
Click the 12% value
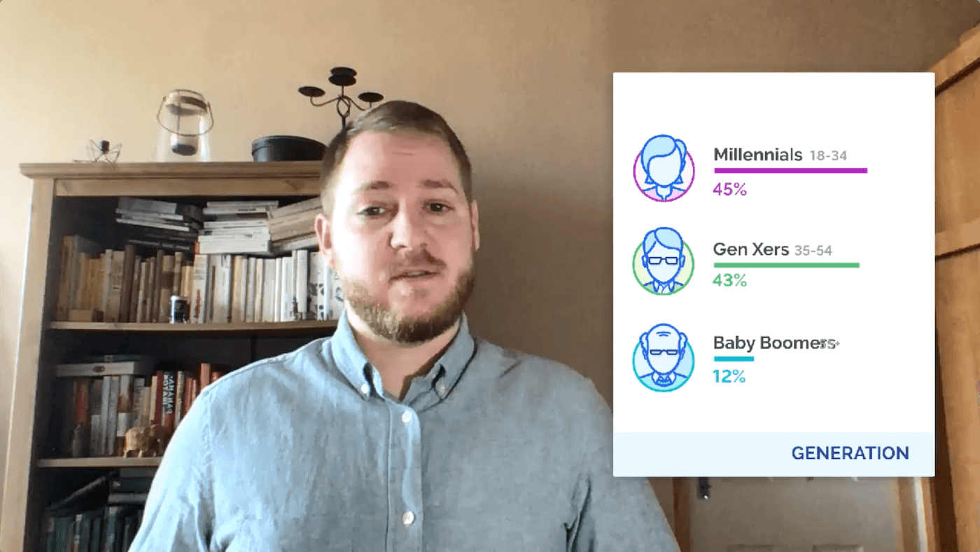tap(729, 377)
